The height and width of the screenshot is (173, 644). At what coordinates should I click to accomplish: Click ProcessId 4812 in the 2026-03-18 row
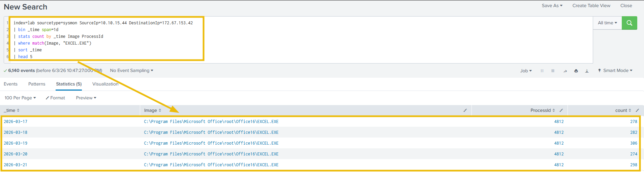(559, 132)
